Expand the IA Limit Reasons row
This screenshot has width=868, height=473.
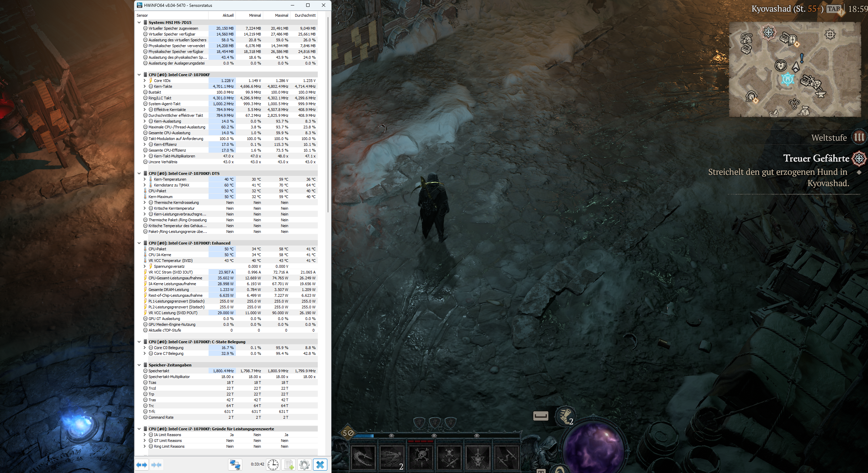(145, 435)
